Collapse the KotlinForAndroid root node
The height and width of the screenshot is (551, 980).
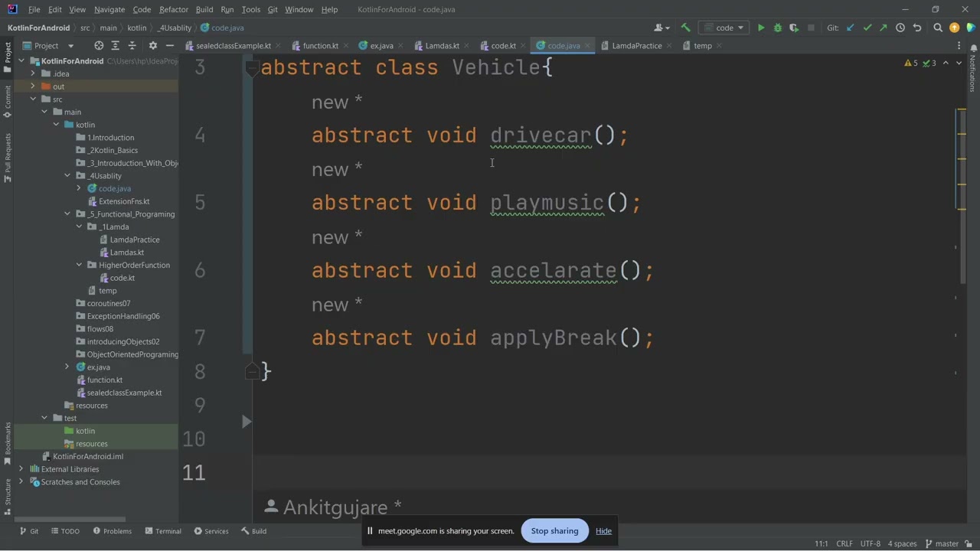pos(21,61)
